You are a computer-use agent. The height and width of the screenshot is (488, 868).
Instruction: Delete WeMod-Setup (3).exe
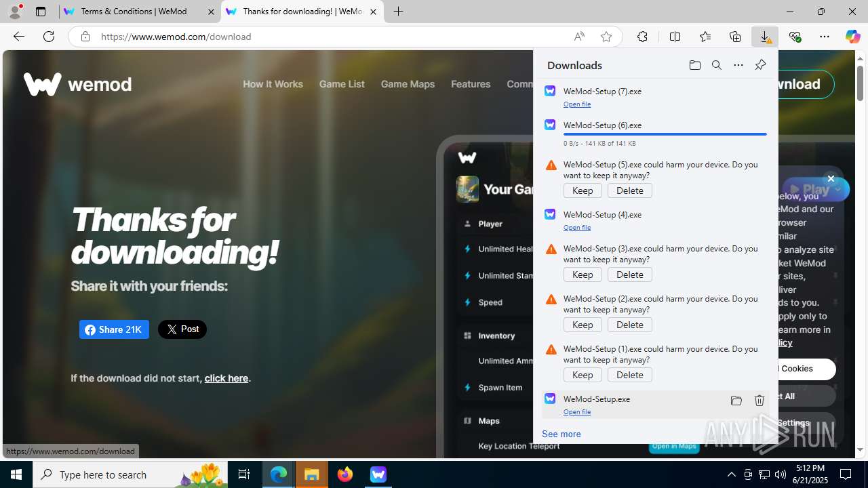[630, 274]
